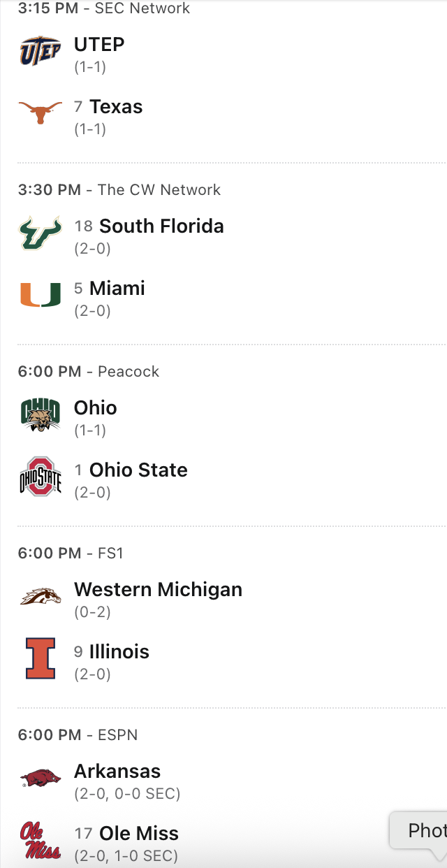Open the Miami team page link
This screenshot has width=447, height=868.
[x=117, y=289]
